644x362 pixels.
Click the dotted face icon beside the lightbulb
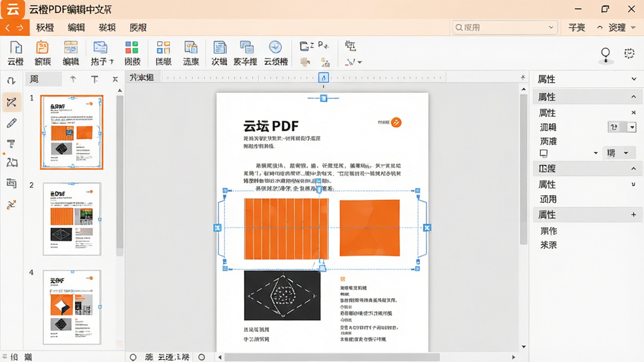[629, 53]
